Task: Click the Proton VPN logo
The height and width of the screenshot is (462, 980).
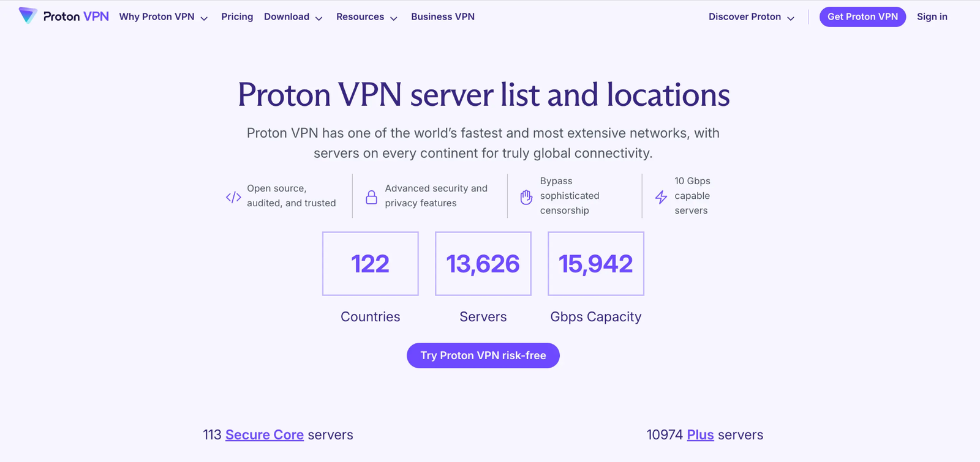Action: (64, 16)
